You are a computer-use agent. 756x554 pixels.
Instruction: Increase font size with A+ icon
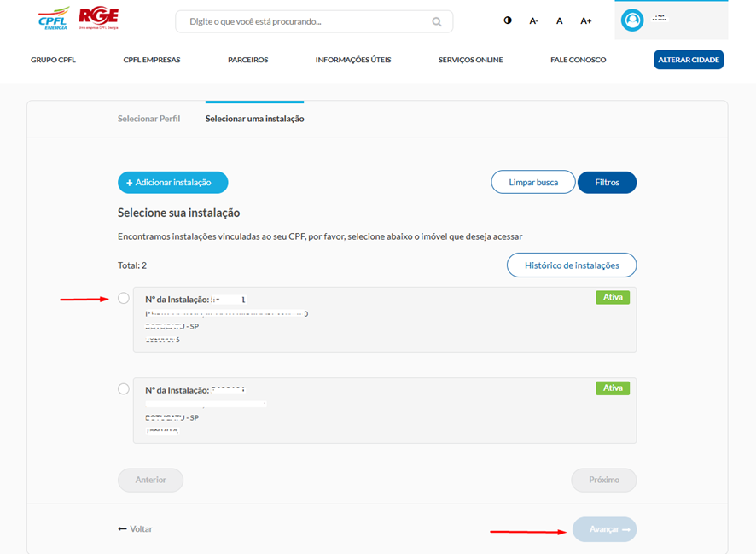coord(586,20)
